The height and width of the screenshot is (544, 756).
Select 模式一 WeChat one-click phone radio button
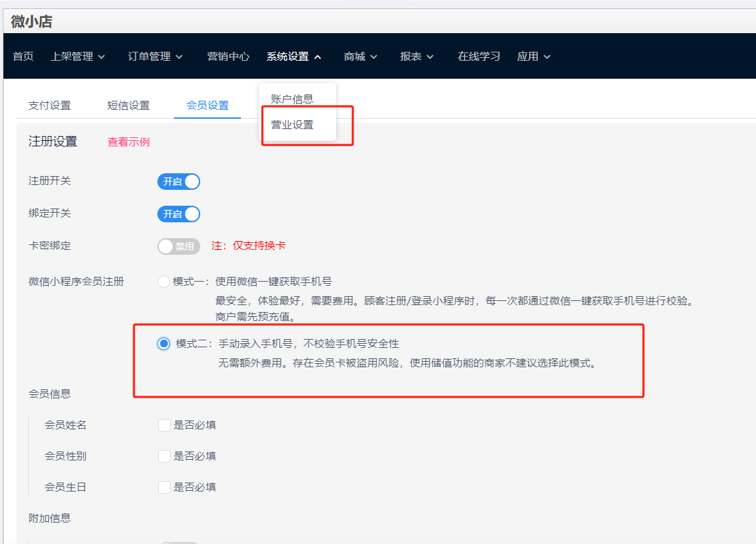(164, 282)
